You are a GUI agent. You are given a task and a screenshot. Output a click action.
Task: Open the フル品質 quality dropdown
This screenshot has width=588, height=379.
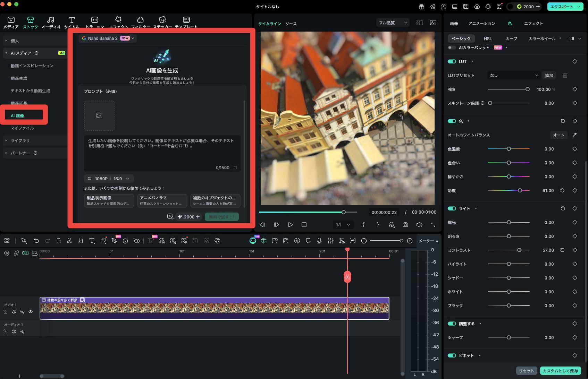pyautogui.click(x=393, y=23)
